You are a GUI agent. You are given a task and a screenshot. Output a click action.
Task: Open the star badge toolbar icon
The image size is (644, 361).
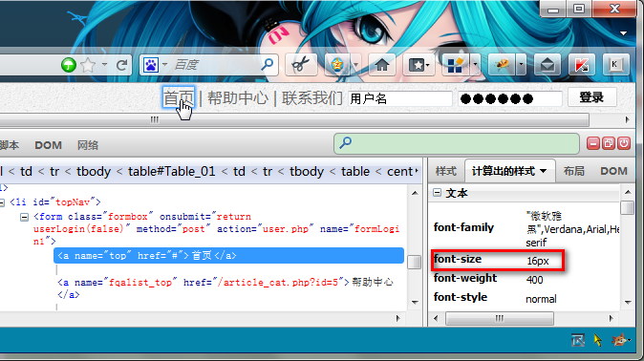click(x=336, y=65)
